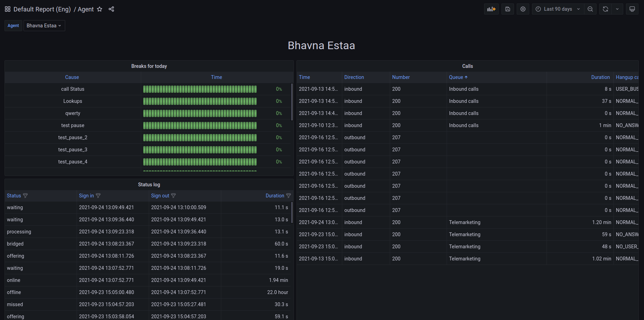Click the 59 s Telemarketing call duration
Image resolution: width=644 pixels, height=320 pixels.
tap(607, 234)
